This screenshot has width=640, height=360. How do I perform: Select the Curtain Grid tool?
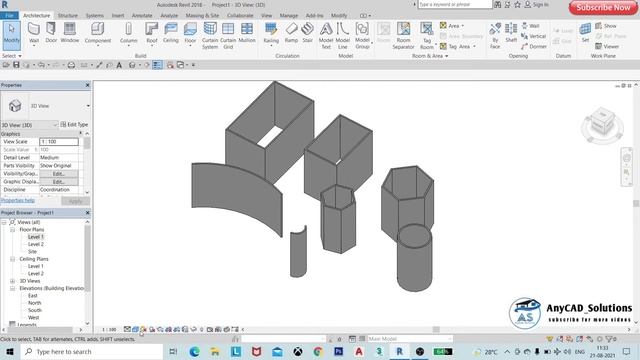[x=228, y=36]
